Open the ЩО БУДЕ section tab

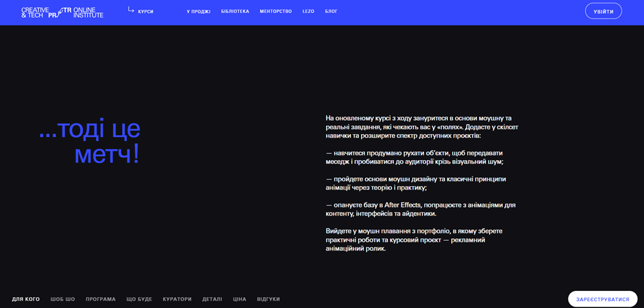coord(139,299)
